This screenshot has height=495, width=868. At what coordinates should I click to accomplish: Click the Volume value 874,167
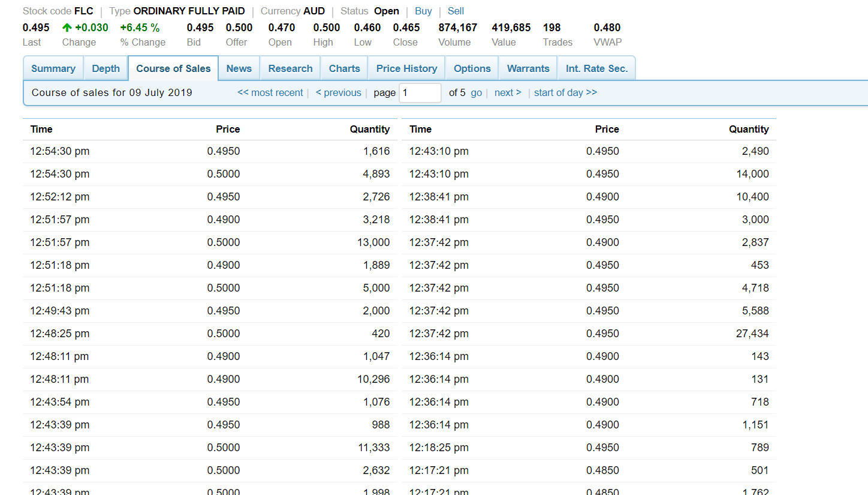pos(458,28)
